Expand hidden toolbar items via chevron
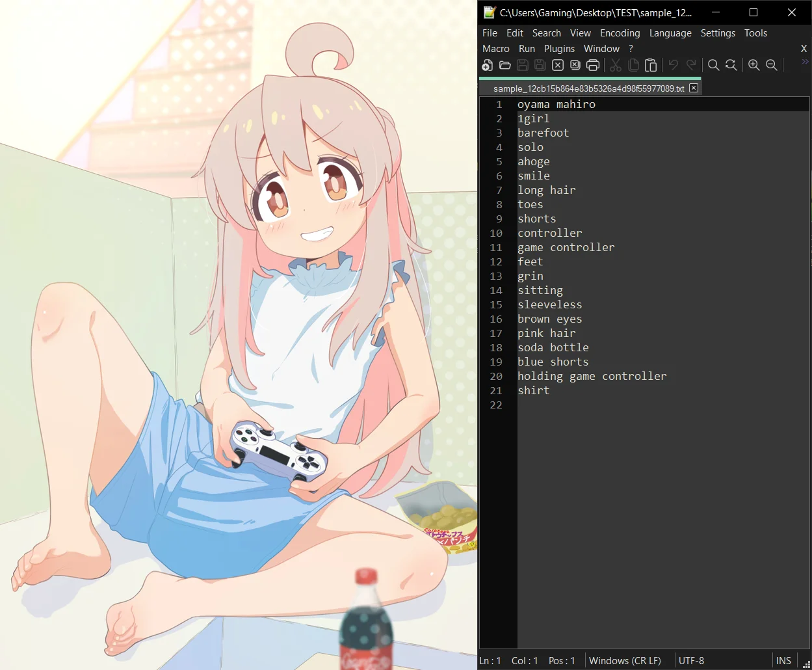 pos(805,62)
